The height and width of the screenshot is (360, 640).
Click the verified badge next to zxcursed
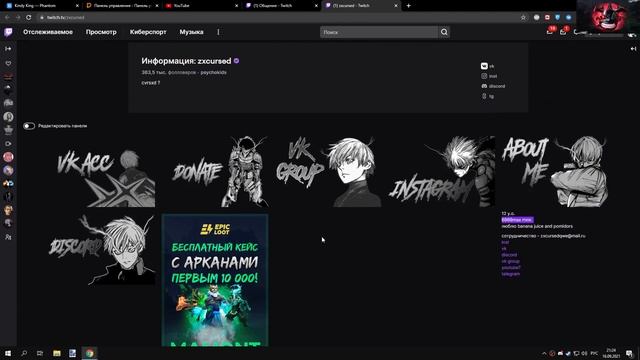236,61
